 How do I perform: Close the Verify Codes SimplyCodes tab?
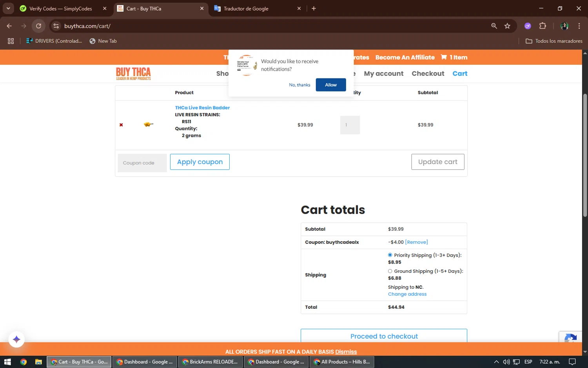105,8
